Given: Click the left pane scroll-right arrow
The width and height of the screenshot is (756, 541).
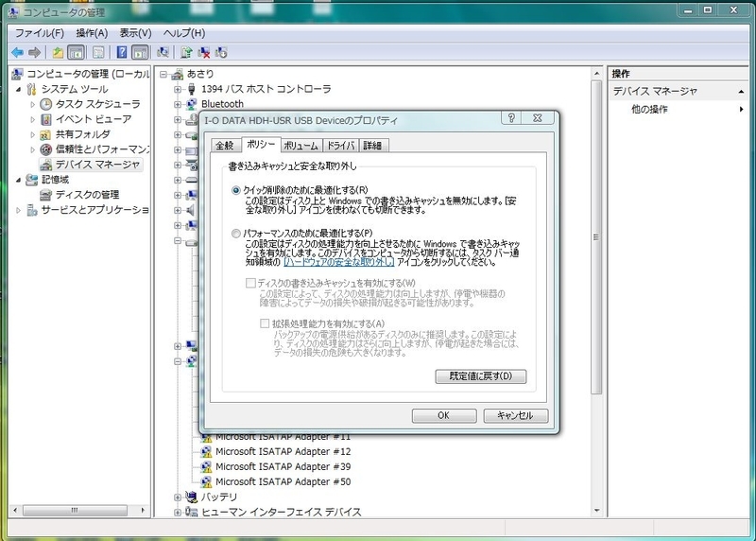Looking at the screenshot, I should point(143,510).
